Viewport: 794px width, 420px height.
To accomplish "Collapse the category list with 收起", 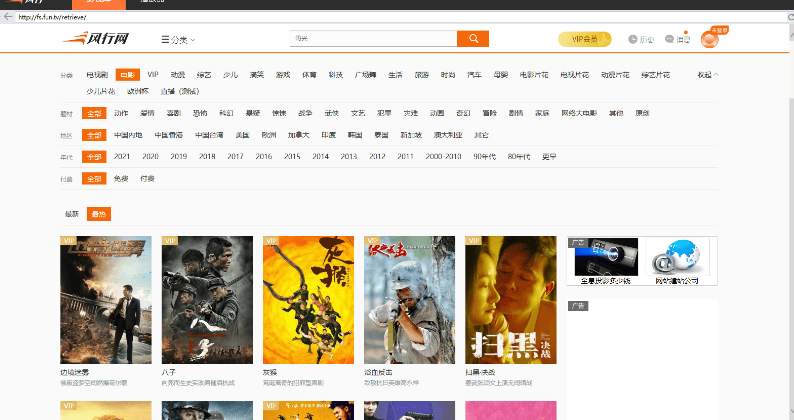I will [707, 75].
